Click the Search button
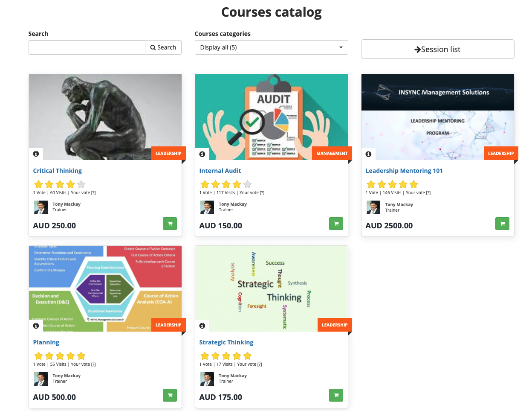The height and width of the screenshot is (411, 532). point(163,47)
